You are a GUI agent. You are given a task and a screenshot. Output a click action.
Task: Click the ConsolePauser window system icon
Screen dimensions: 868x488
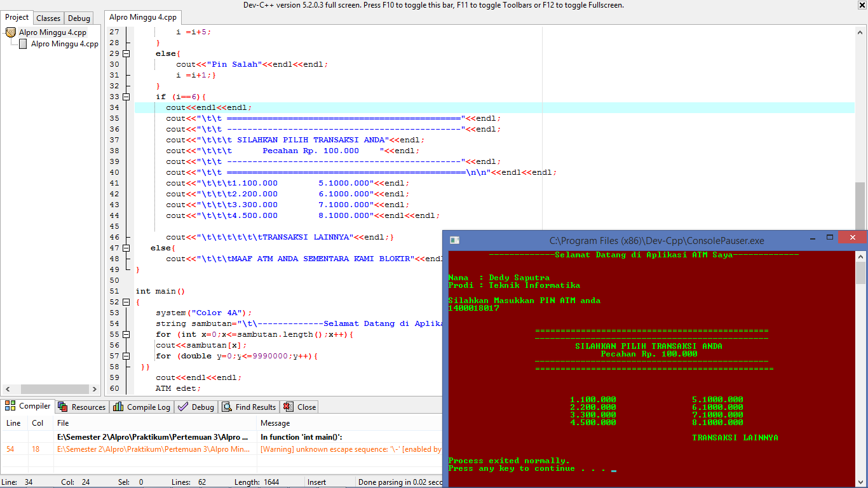(x=454, y=240)
